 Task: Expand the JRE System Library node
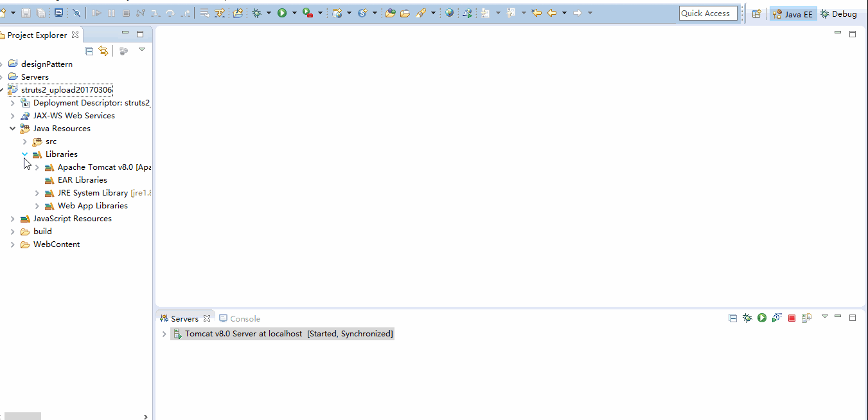click(37, 193)
